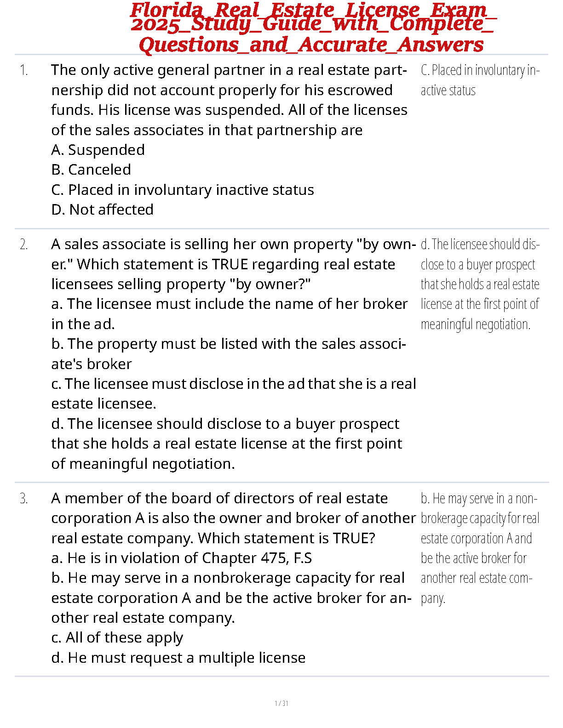Select option c about disclosing in the ad
Image resolution: width=563 pixels, height=728 pixels.
coord(234,393)
